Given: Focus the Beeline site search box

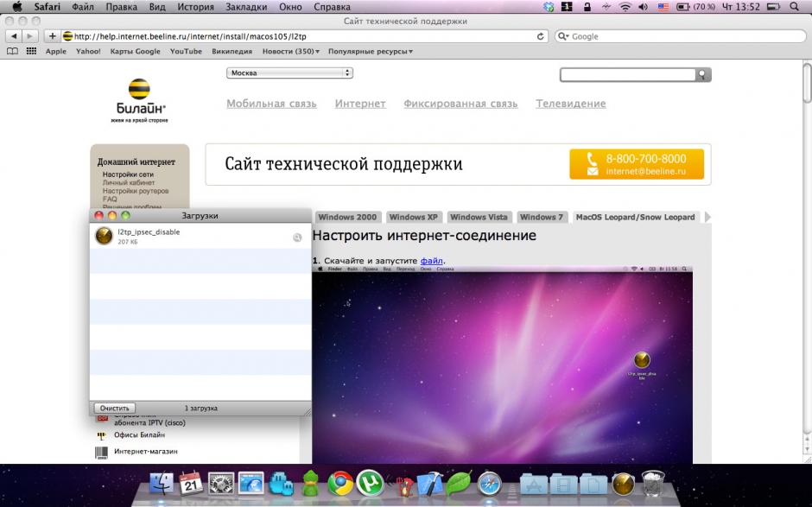Looking at the screenshot, I should point(628,75).
